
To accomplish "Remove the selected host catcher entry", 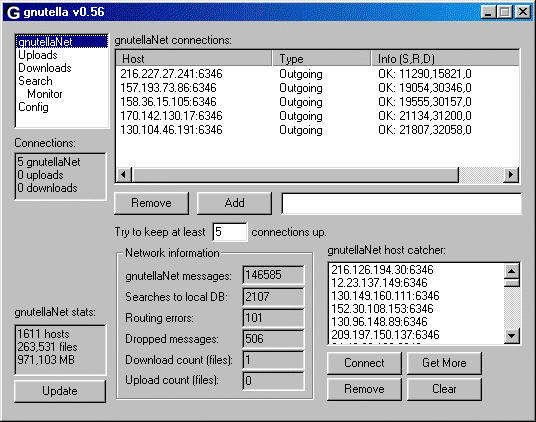I will click(364, 389).
